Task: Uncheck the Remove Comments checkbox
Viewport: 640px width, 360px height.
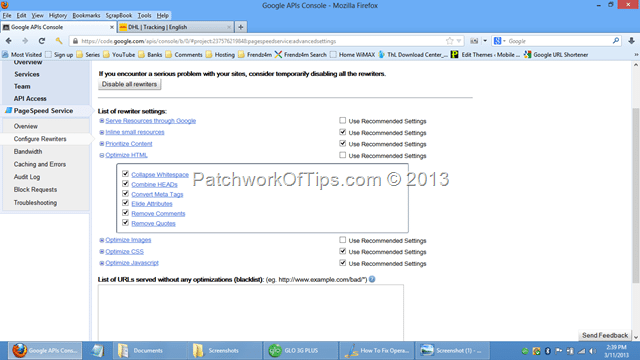Action: point(125,213)
